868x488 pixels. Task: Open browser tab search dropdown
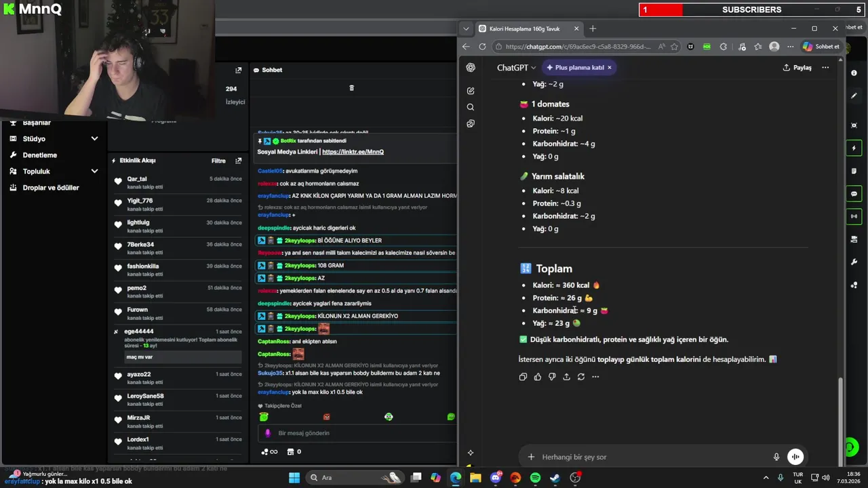click(465, 28)
